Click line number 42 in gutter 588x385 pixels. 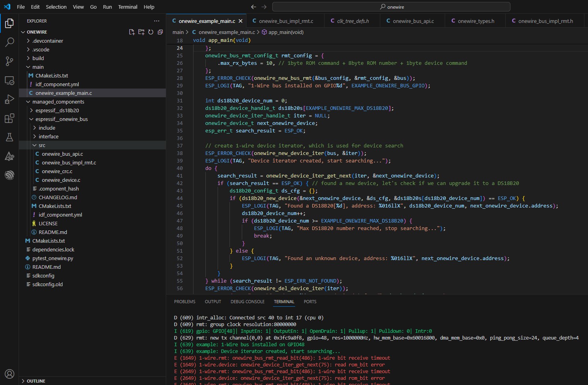click(x=180, y=183)
